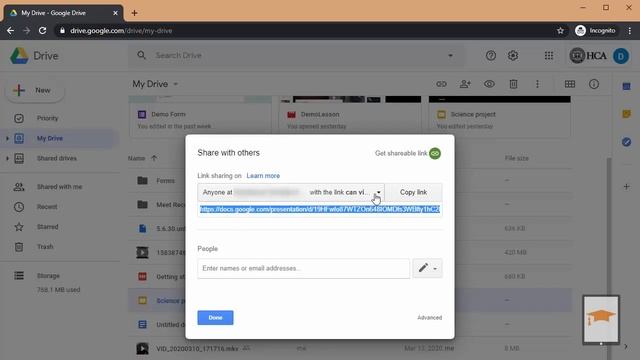Open the more actions three-dot toolbar icon

537,84
